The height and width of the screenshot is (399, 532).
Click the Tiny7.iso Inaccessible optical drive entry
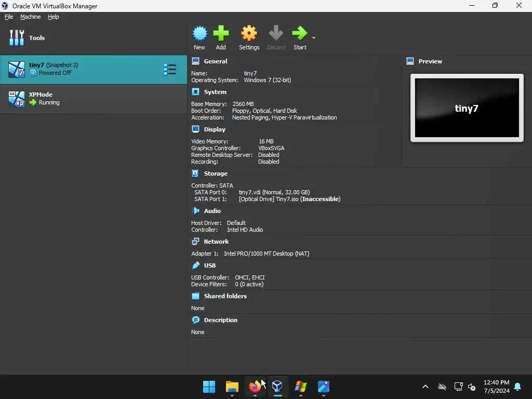coord(289,199)
